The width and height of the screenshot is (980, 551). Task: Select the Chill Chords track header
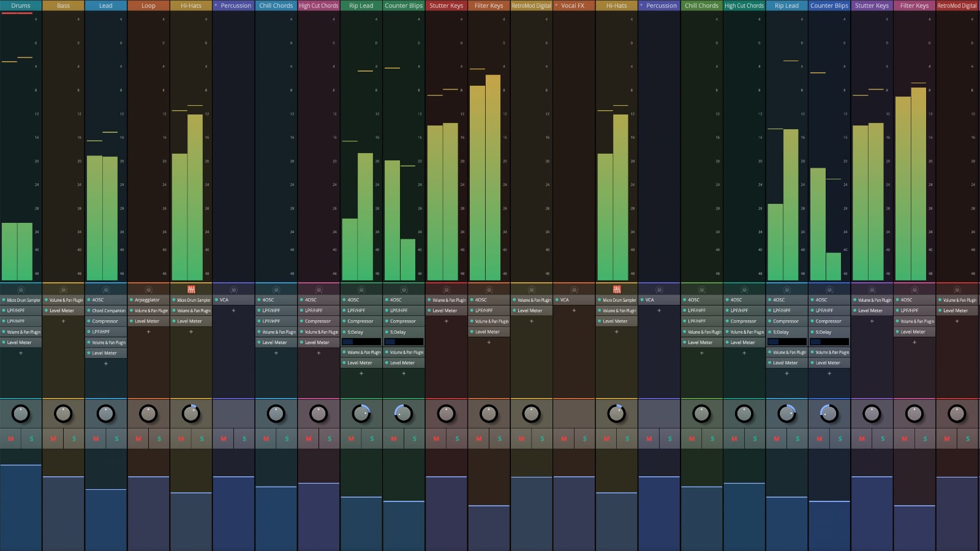(276, 5)
